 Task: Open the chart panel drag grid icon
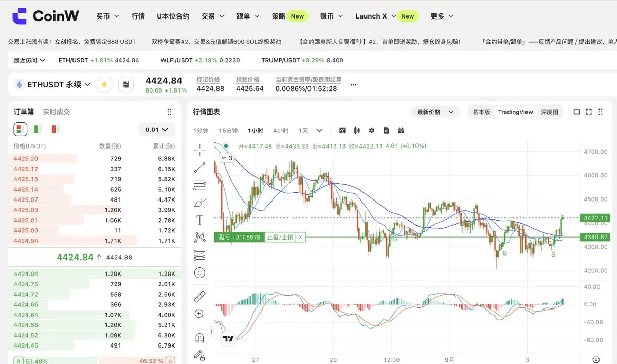(x=601, y=112)
